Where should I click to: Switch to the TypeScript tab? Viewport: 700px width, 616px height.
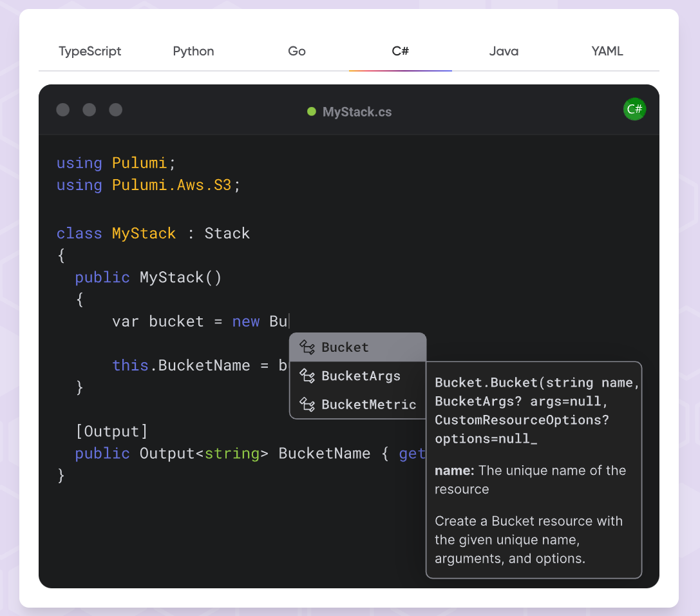[90, 52]
